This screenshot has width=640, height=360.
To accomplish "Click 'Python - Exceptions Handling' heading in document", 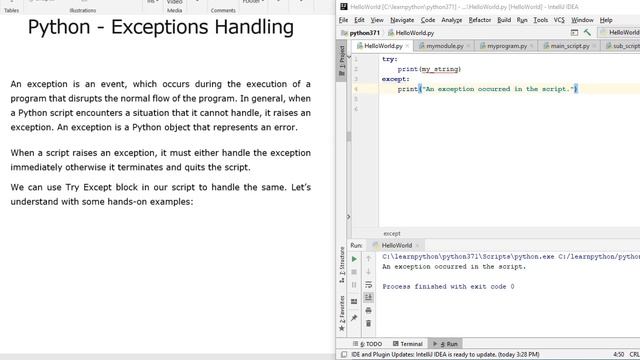I will click(x=161, y=27).
